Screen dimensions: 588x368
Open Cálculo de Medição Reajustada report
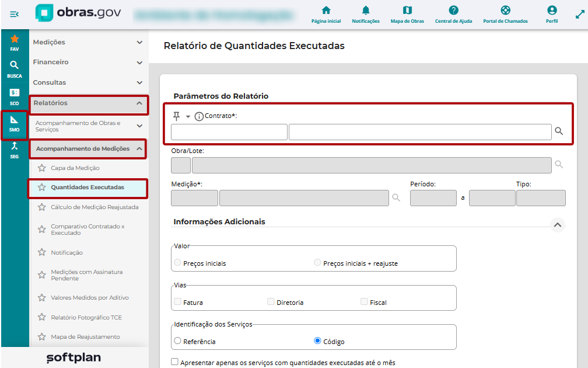click(94, 207)
